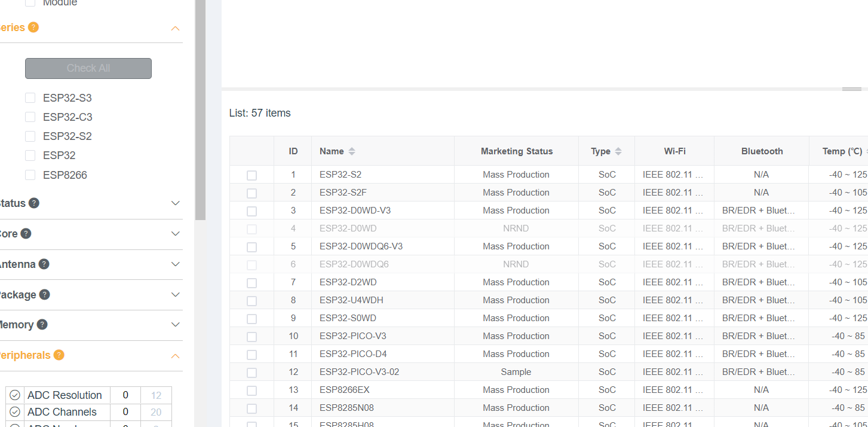Click the sidebar vertical scrollbar

(200, 110)
